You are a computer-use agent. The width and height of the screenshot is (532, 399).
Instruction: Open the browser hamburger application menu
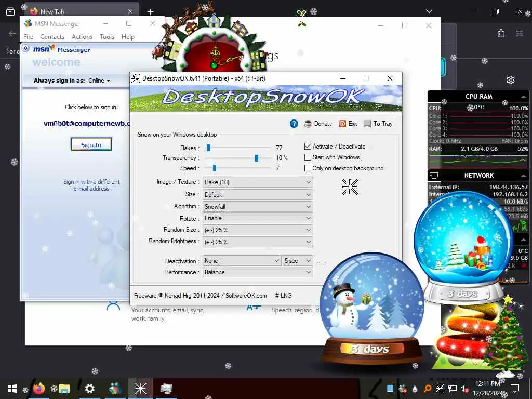(520, 33)
